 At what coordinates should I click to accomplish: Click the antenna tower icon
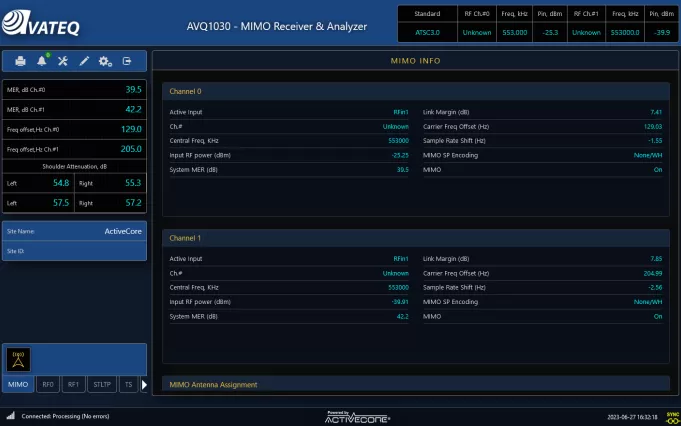coord(18,360)
